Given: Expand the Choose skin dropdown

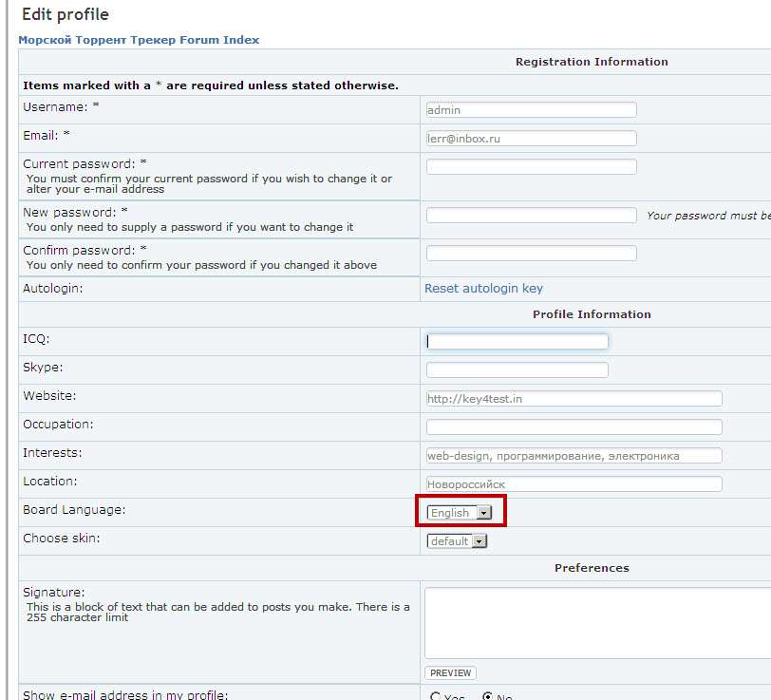Looking at the screenshot, I should click(457, 541).
